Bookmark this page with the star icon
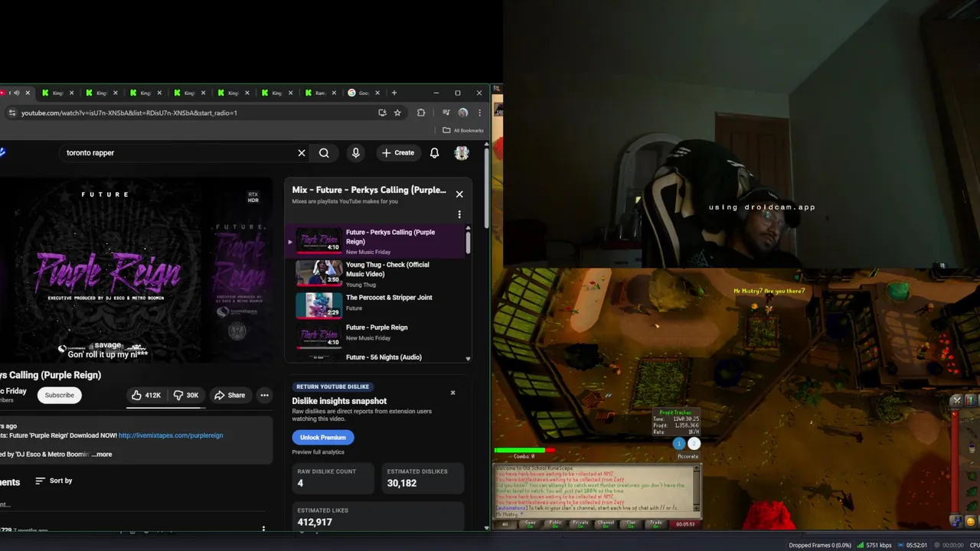The image size is (980, 551). click(x=397, y=112)
